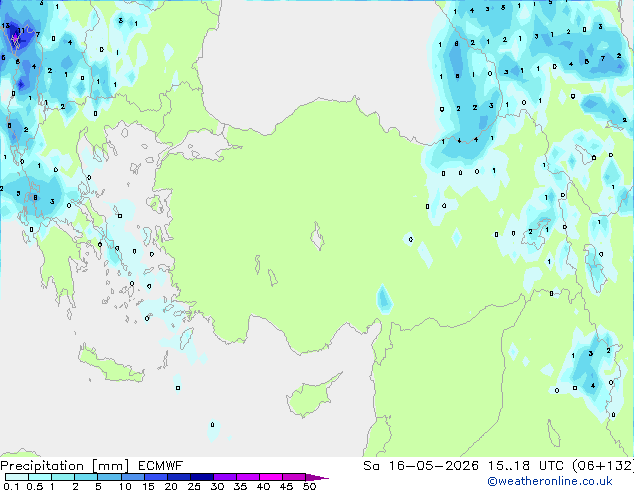The height and width of the screenshot is (490, 634).
Task: Click the 'Precipitation' title word
Action: coord(42,466)
